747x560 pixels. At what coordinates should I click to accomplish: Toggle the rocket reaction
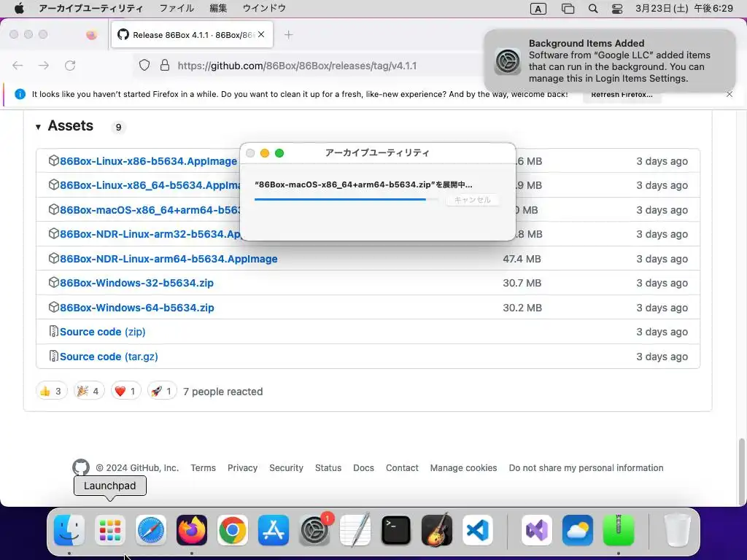[162, 392]
